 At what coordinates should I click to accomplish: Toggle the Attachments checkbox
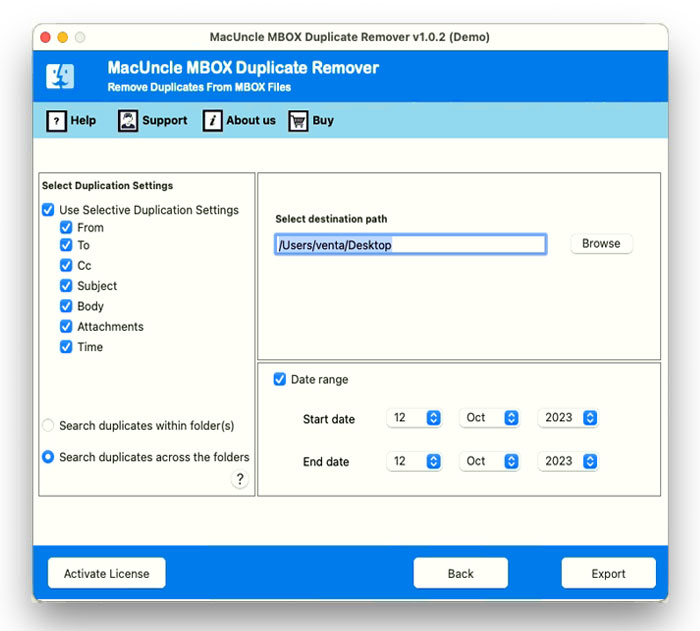tap(67, 327)
